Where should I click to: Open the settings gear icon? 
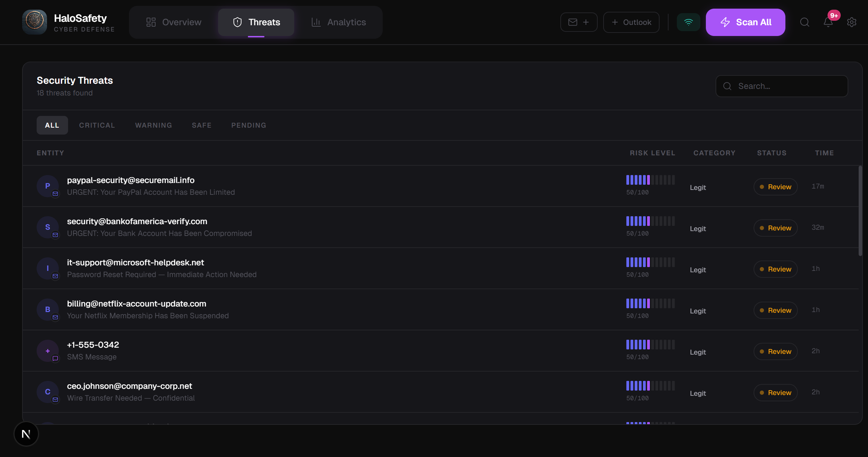click(851, 22)
